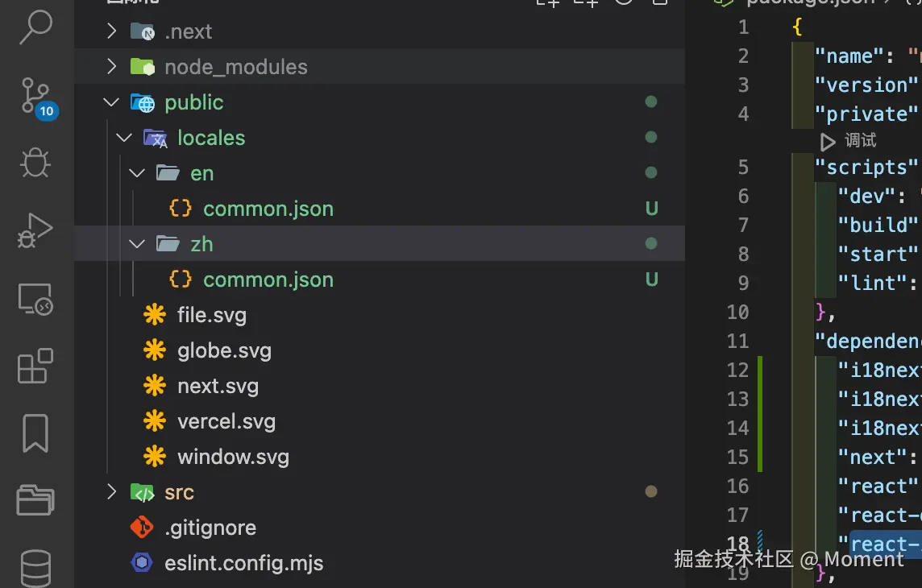Open the bug-shaped Debug icon in sidebar
The width and height of the screenshot is (922, 588).
[35, 163]
